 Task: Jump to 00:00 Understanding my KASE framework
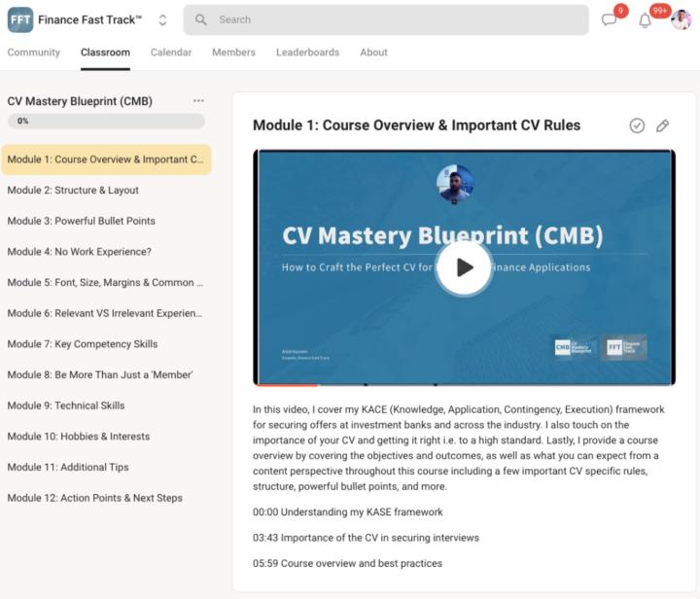(348, 511)
